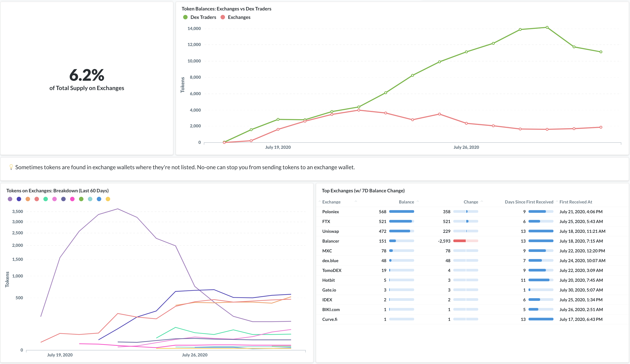Click the light teal legend dot
Viewport: 630px width, 364px height.
click(x=90, y=199)
